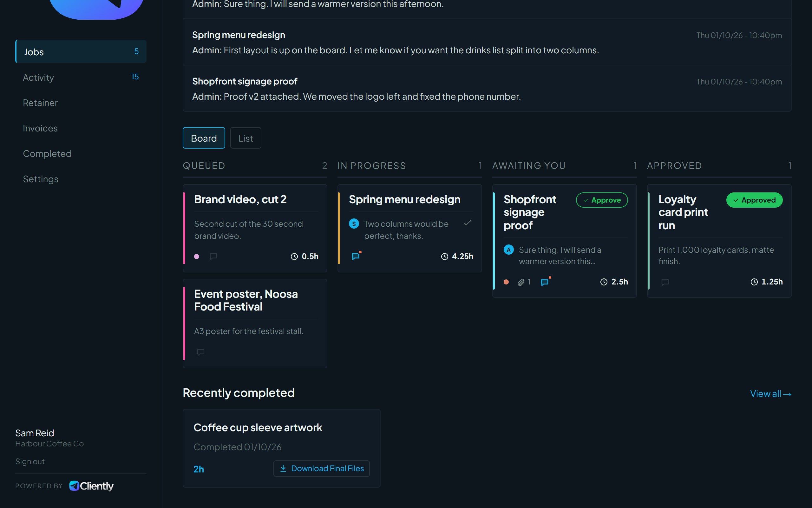Viewport: 812px width, 508px height.
Task: Click 'Print 1,000 loyalty cards' description
Action: [x=716, y=256]
